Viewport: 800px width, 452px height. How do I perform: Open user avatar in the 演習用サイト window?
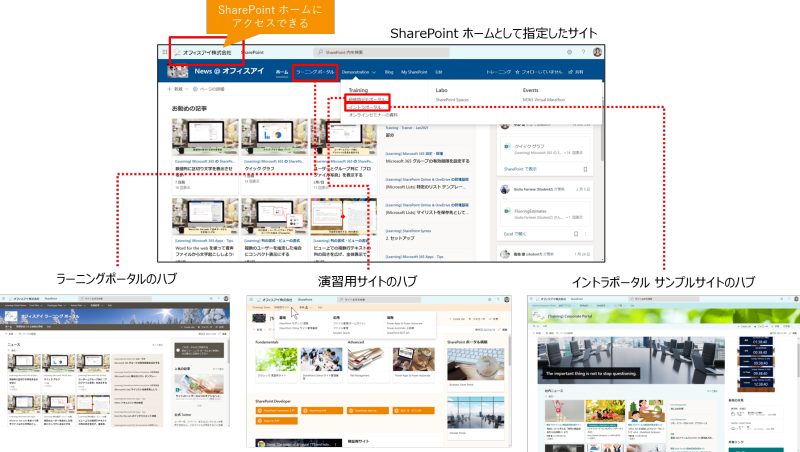[x=507, y=299]
